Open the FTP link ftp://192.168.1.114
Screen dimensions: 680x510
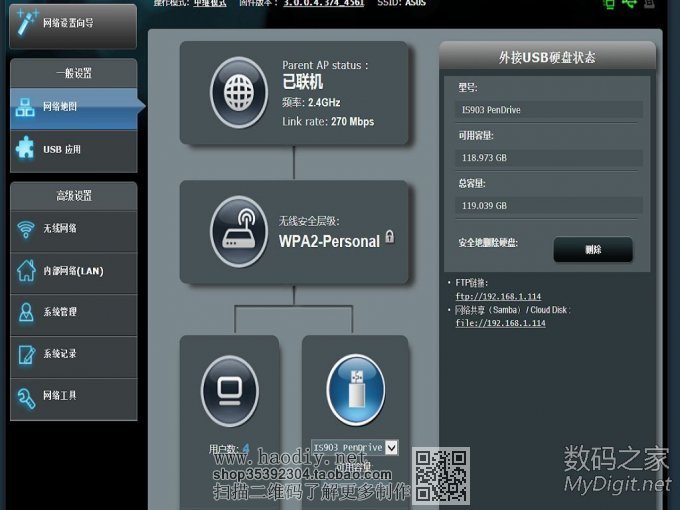click(x=498, y=297)
